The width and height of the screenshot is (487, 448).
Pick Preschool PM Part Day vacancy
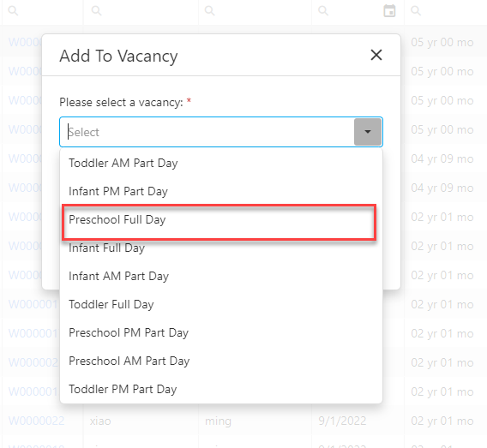coord(221,332)
